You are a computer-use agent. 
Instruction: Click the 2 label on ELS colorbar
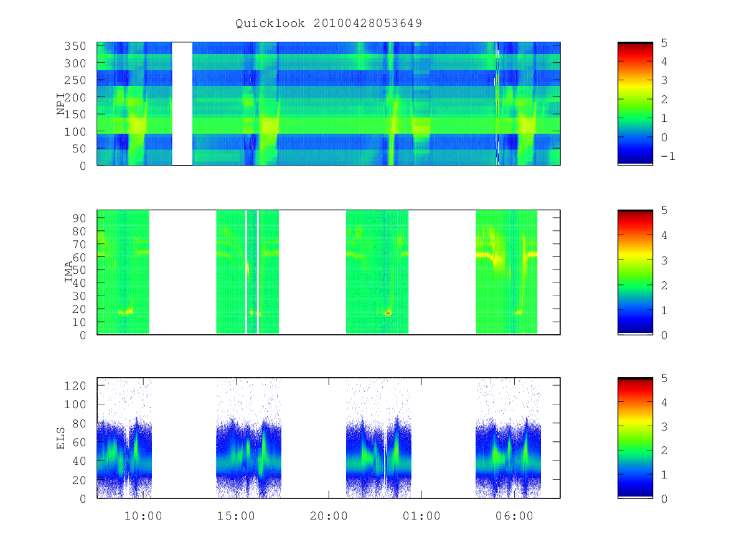664,450
